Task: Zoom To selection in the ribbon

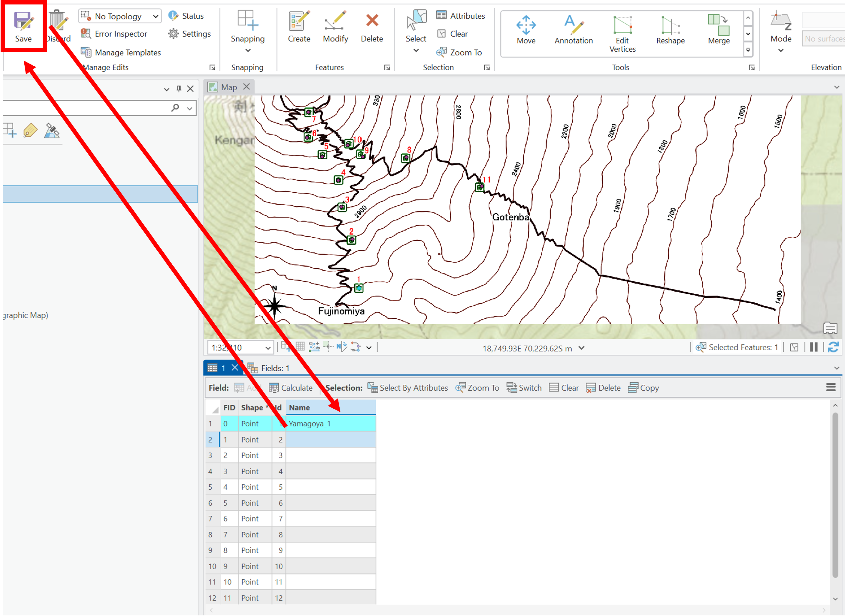Action: pos(459,53)
